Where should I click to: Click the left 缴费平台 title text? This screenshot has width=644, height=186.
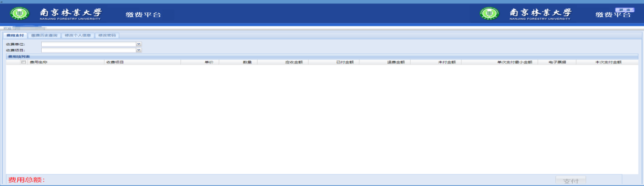pos(143,14)
